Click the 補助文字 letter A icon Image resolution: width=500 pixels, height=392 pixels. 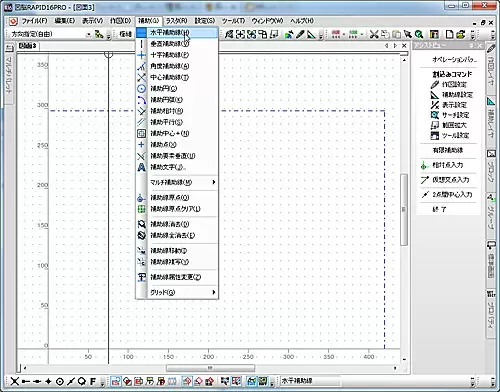coord(141,167)
